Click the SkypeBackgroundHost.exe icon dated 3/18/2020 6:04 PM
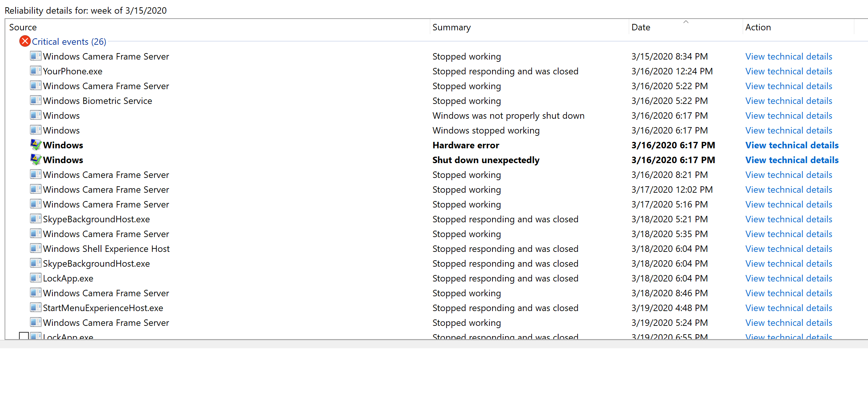 [36, 263]
